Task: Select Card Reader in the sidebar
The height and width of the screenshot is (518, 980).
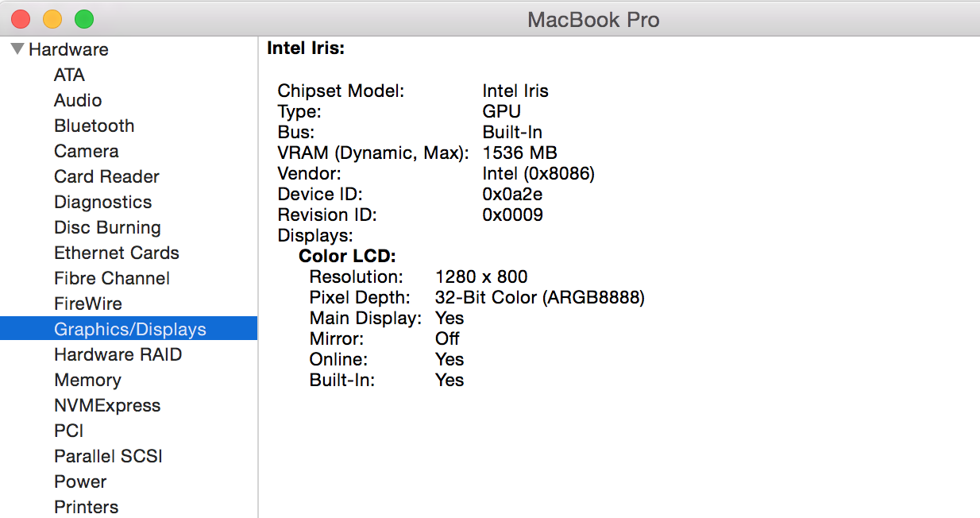Action: tap(106, 176)
